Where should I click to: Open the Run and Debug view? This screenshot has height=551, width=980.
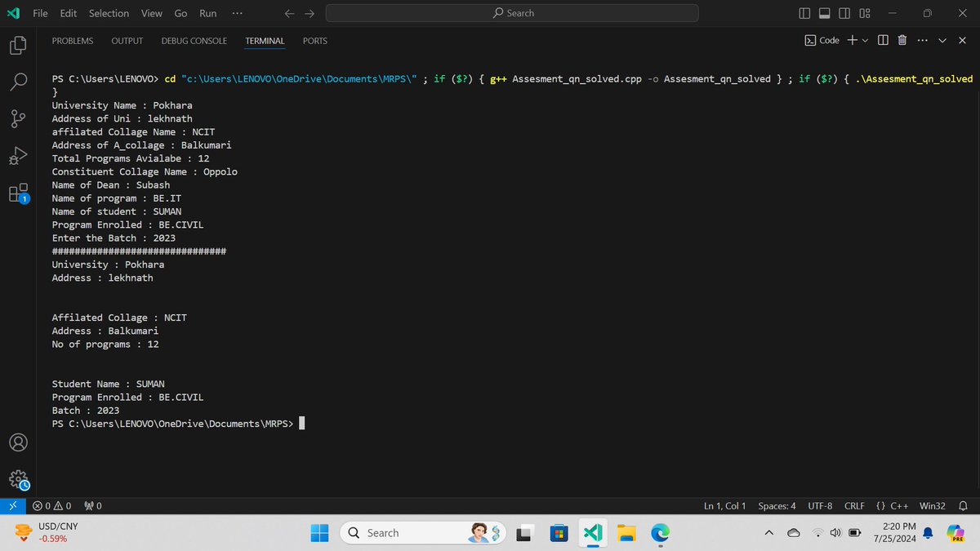[18, 155]
